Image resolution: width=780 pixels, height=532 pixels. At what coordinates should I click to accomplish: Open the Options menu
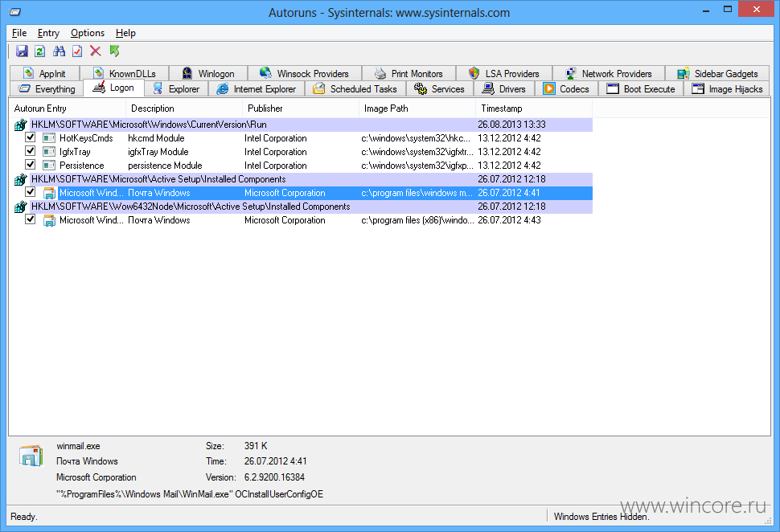[88, 33]
